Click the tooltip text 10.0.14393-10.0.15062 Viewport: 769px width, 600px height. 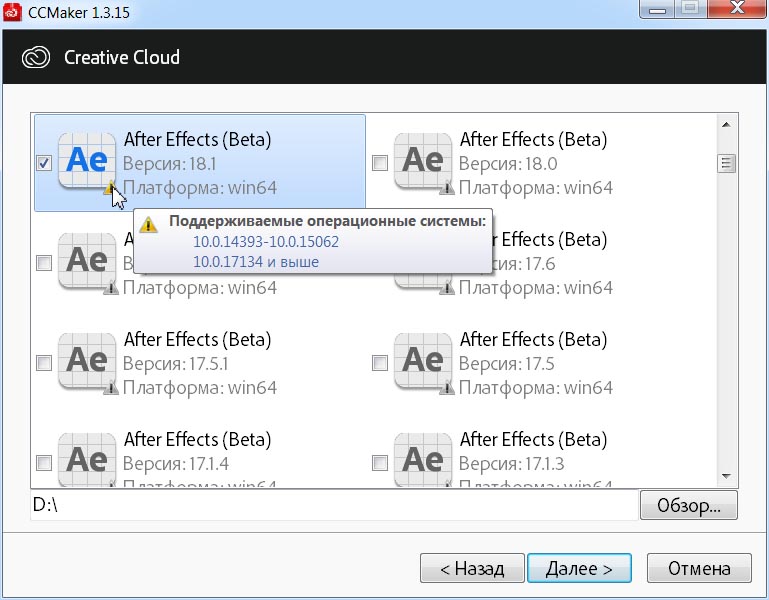click(x=266, y=242)
